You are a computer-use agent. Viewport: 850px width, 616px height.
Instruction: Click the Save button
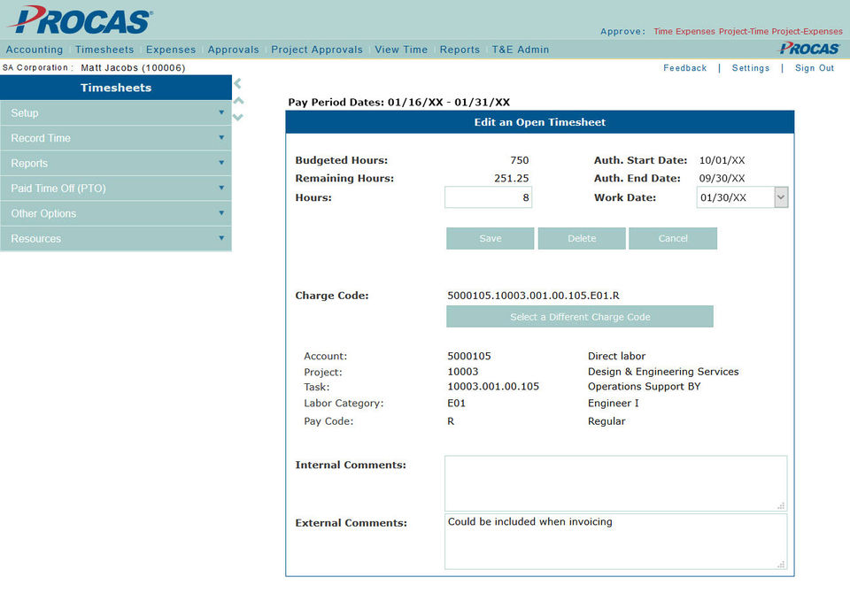[x=490, y=238]
